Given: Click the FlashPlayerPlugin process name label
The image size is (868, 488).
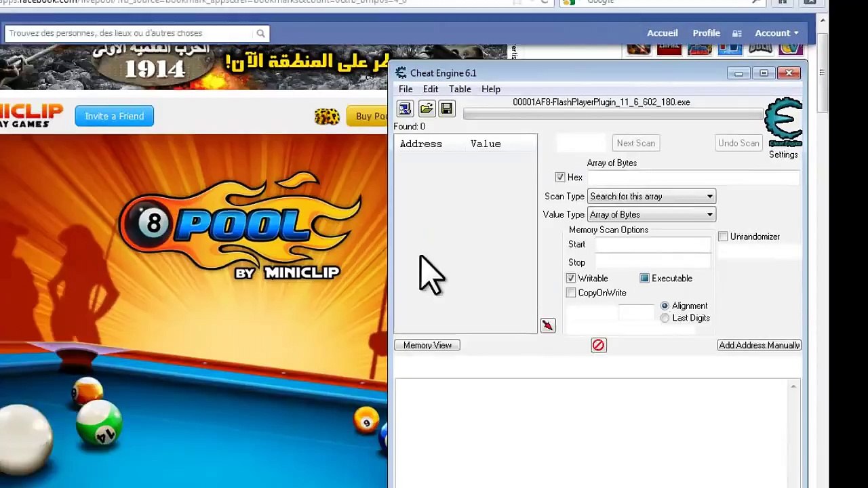Looking at the screenshot, I should coord(601,102).
